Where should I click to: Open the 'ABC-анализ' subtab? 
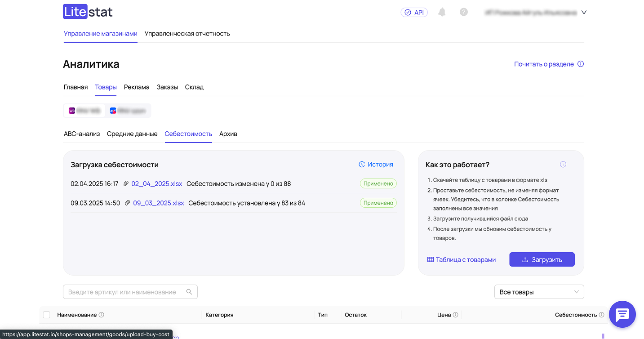pyautogui.click(x=82, y=134)
